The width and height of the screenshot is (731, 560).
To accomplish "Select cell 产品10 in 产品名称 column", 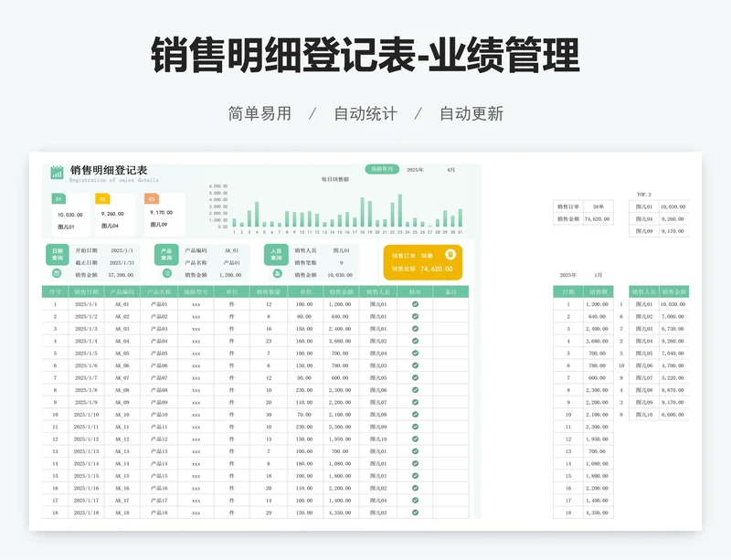I will [159, 415].
